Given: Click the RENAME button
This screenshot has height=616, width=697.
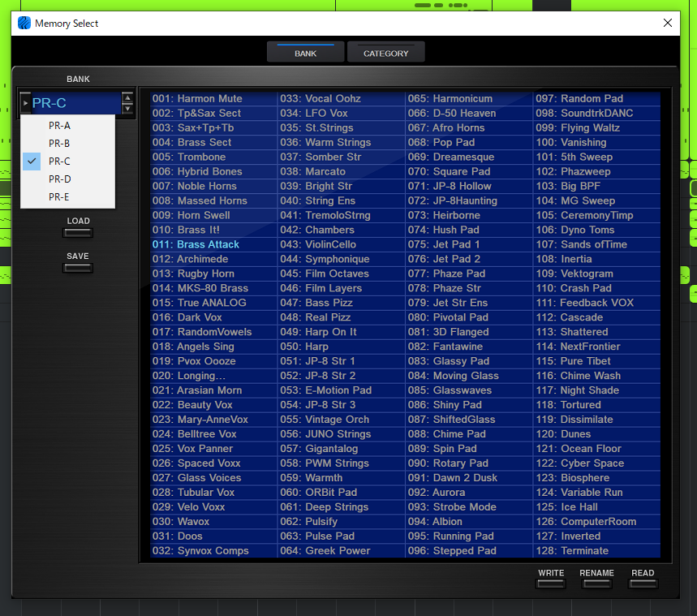Looking at the screenshot, I should (596, 584).
